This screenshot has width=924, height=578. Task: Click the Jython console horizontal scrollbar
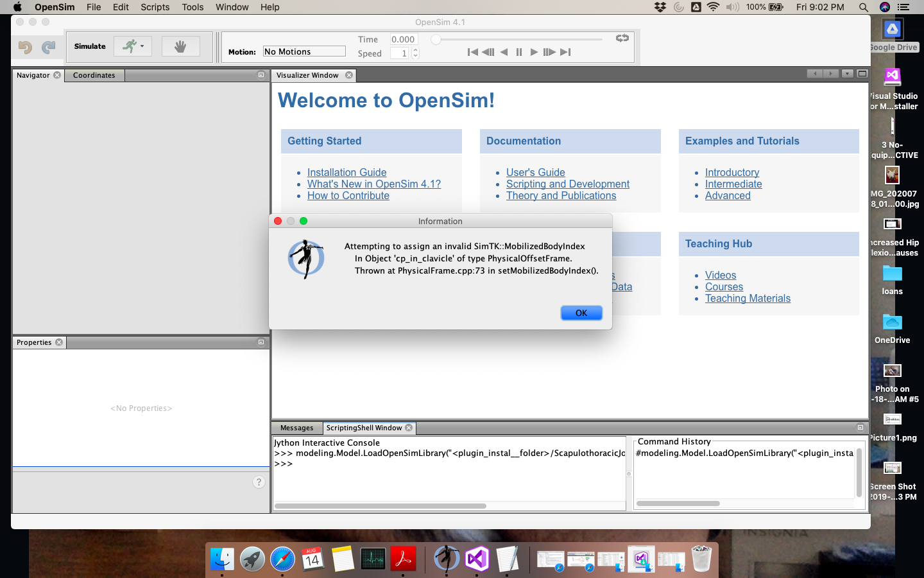click(x=381, y=506)
